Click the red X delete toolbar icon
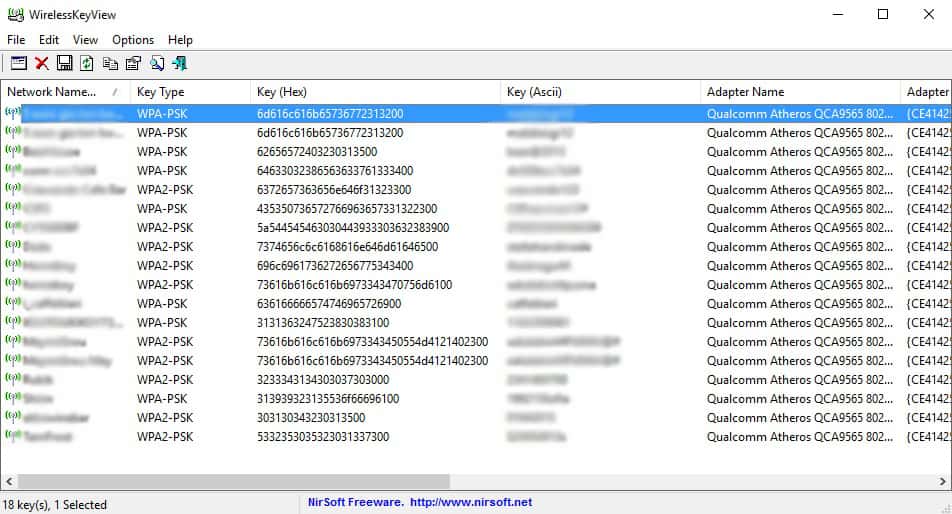 coord(42,63)
